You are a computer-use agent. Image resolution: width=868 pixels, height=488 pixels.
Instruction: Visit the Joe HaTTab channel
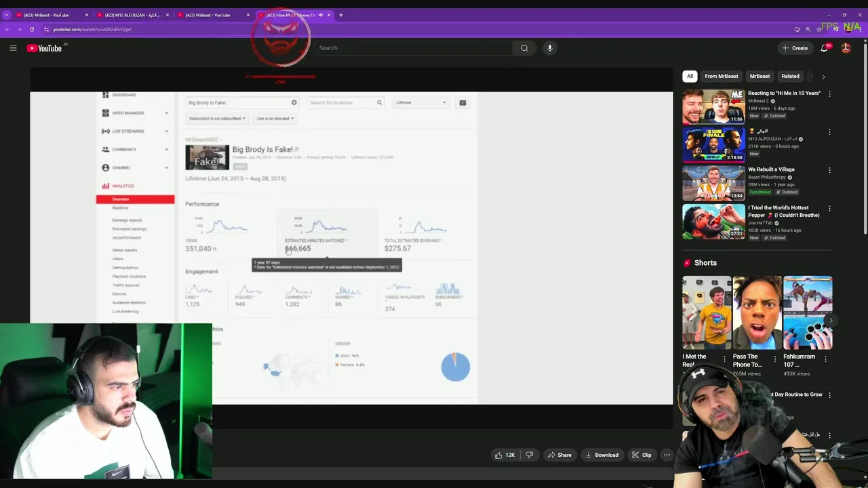(x=761, y=223)
